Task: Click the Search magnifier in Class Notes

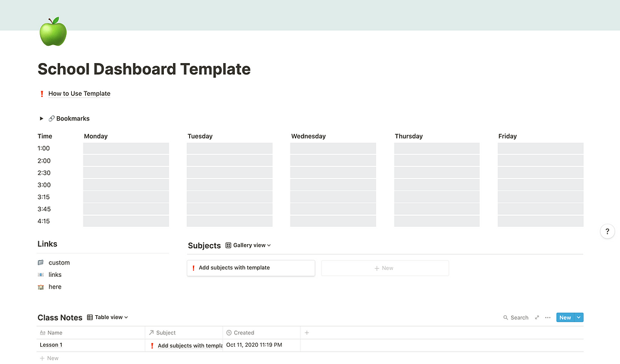Action: [x=505, y=318]
